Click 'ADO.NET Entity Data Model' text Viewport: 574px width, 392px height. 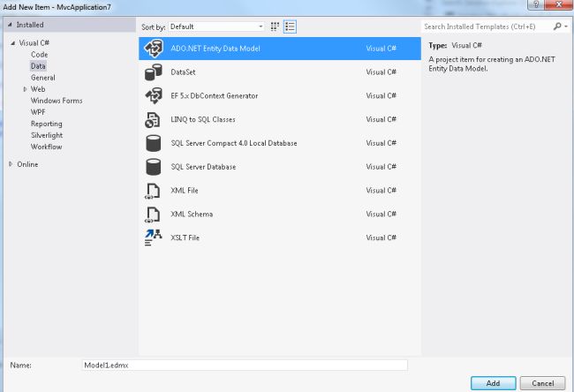(215, 49)
